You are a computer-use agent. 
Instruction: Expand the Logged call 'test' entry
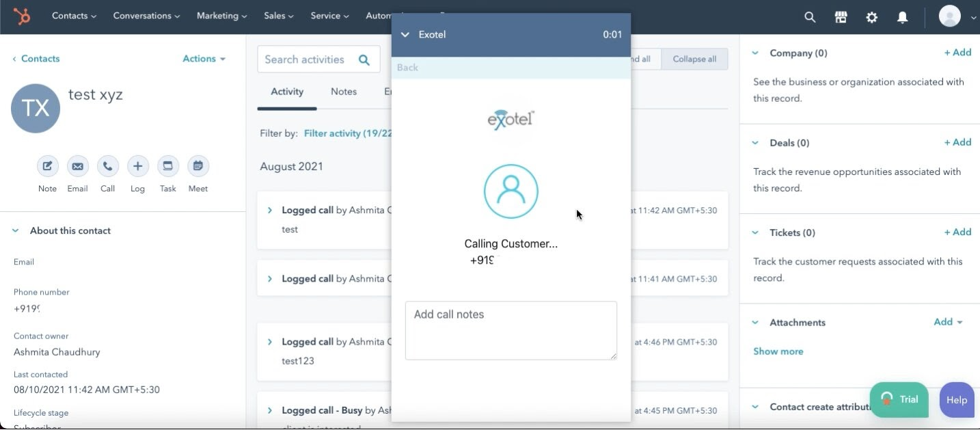click(270, 211)
